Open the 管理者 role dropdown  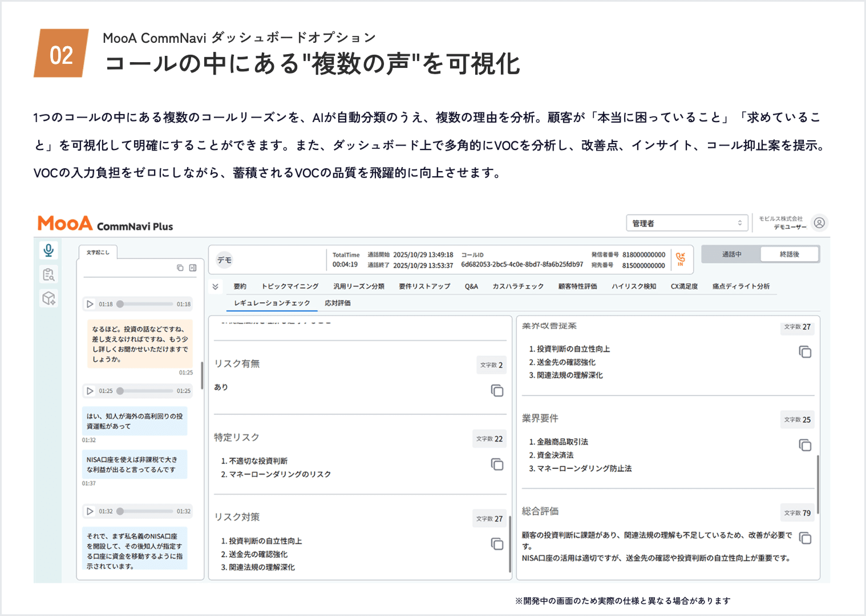687,222
